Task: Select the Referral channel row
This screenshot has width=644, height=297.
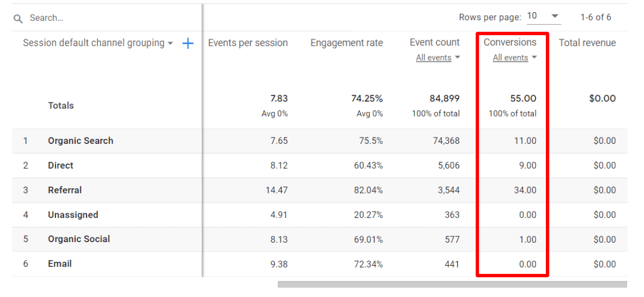Action: tap(65, 190)
